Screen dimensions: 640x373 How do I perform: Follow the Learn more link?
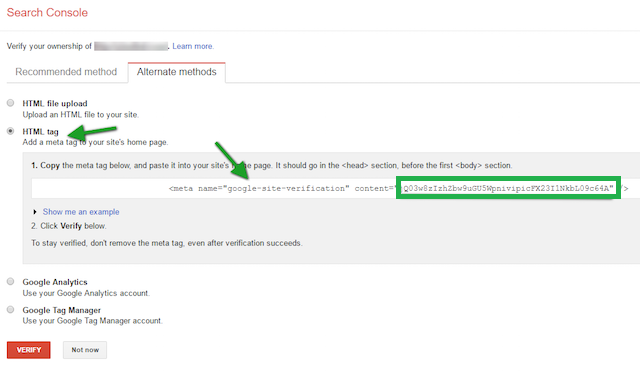click(x=193, y=46)
